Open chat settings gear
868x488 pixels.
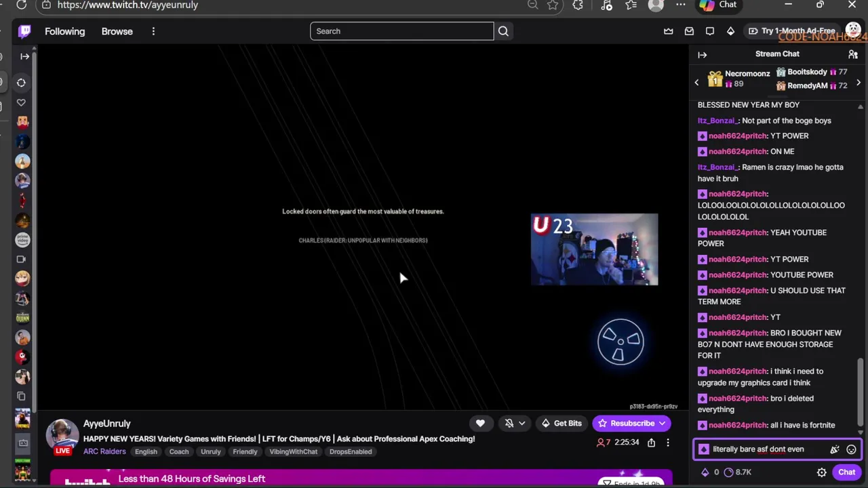(x=822, y=472)
